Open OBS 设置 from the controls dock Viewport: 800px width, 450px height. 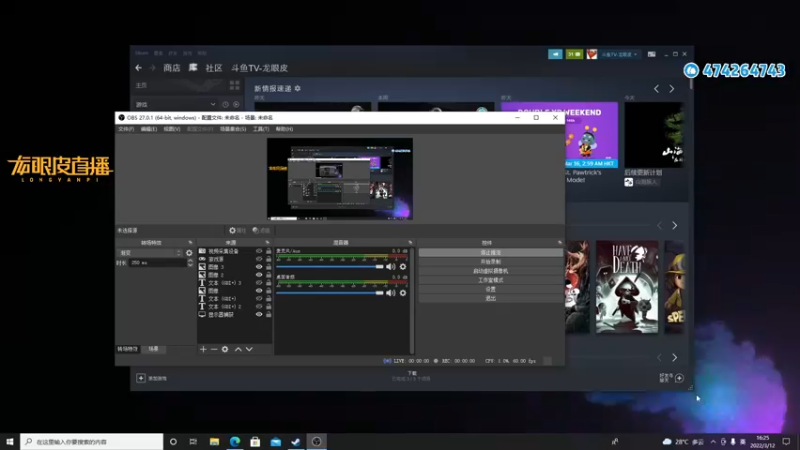(491, 289)
